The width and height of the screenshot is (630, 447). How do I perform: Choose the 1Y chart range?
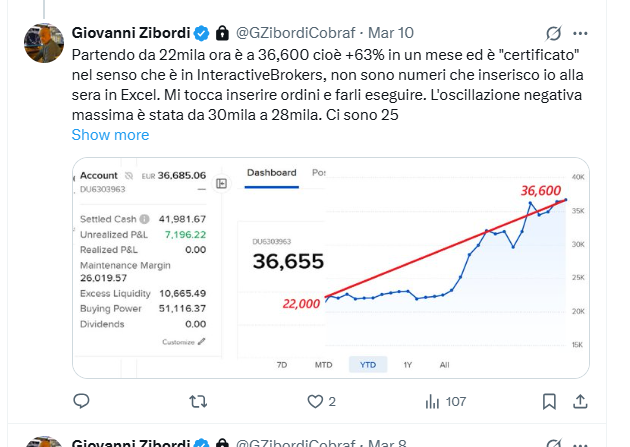[408, 365]
